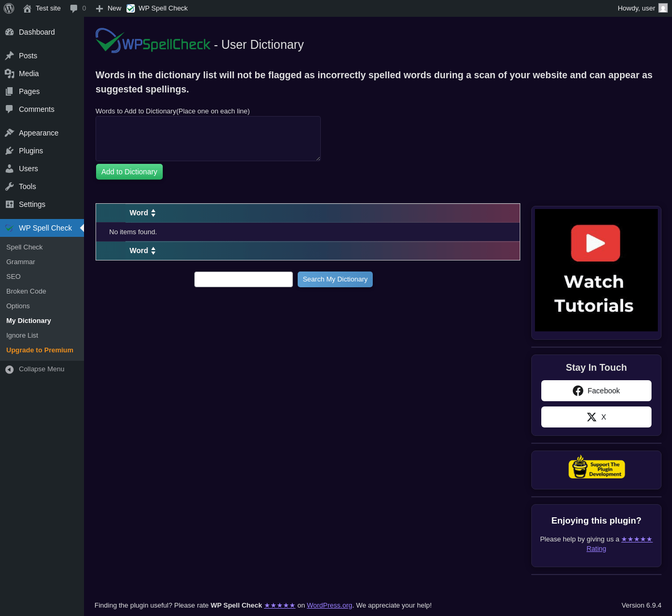Open the Ignore List submenu item
Viewport: 672px width, 616px height.
click(22, 336)
